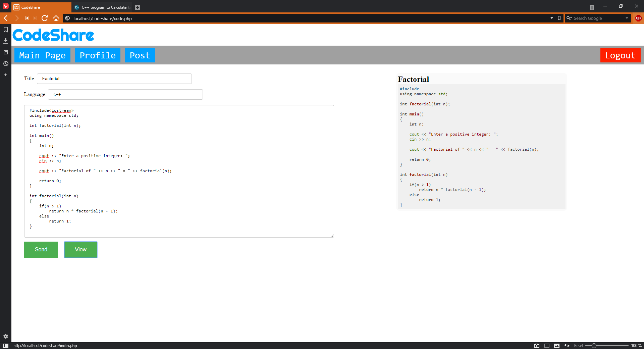Click the 'Language:' label
The image size is (644, 349).
point(35,94)
